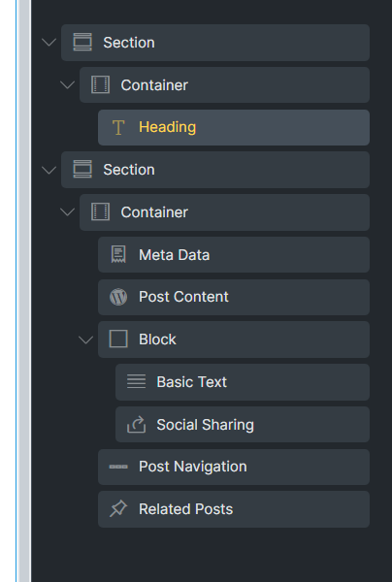Select the Post Navigation element

234,467
